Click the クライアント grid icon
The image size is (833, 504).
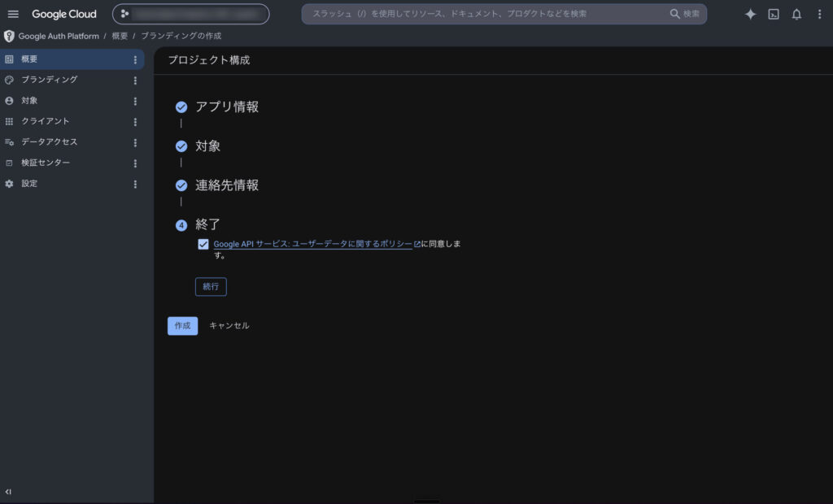[x=9, y=121]
